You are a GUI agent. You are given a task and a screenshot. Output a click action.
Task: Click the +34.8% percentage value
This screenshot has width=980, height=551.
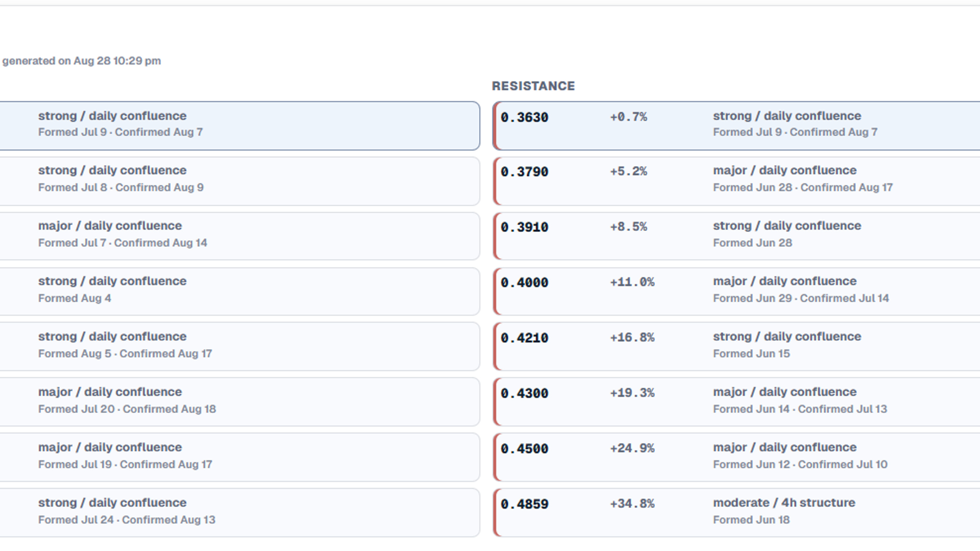[x=632, y=504]
